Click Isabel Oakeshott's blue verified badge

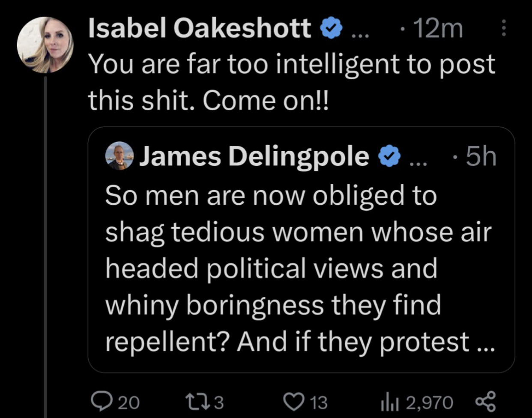(x=332, y=29)
